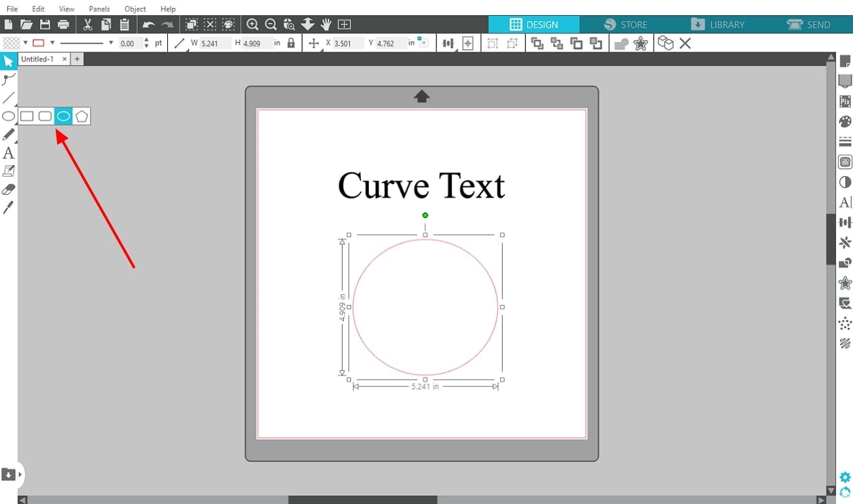Open the Edit menu
This screenshot has width=853, height=504.
38,9
